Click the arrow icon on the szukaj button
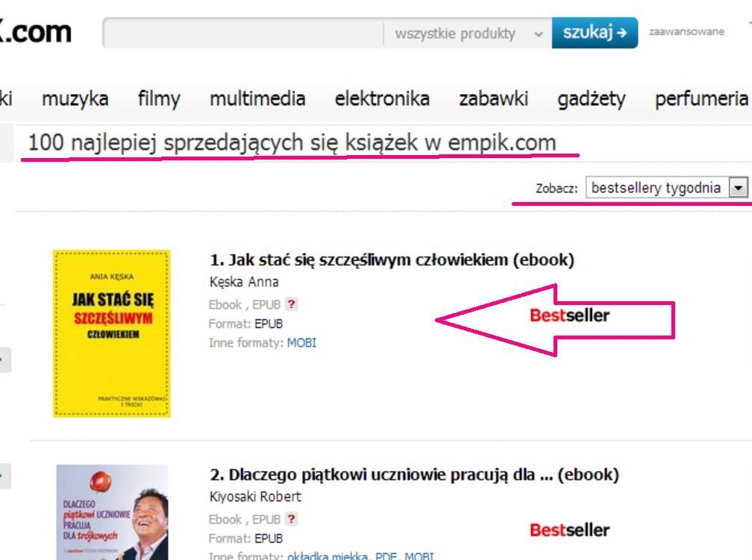 [622, 33]
